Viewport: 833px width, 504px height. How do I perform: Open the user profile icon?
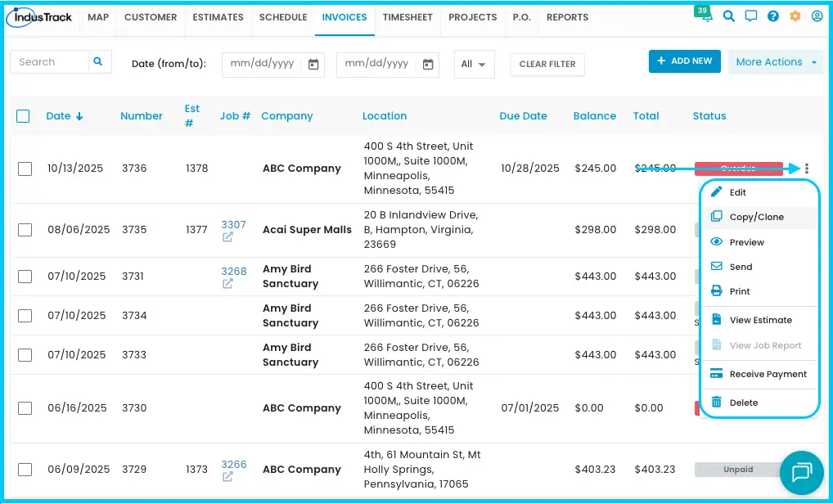817,16
